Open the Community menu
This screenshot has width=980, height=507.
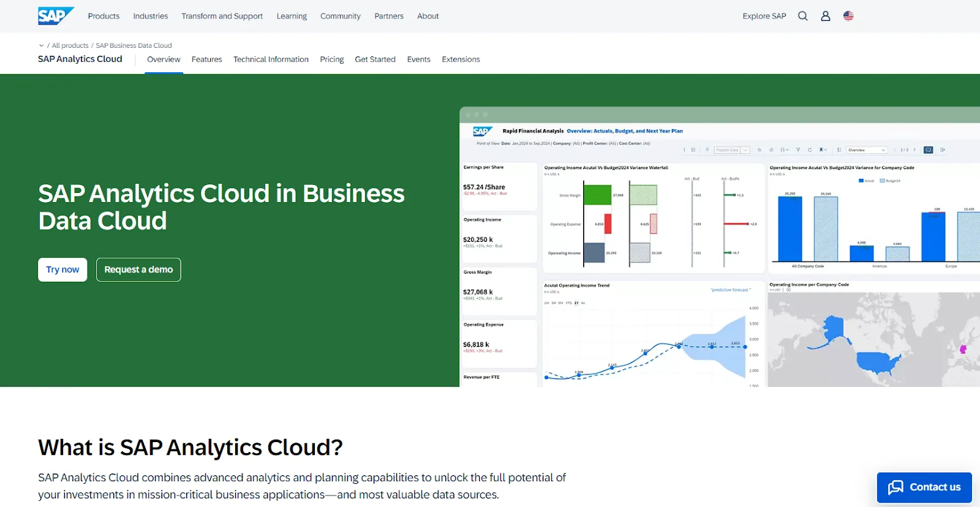click(x=340, y=16)
